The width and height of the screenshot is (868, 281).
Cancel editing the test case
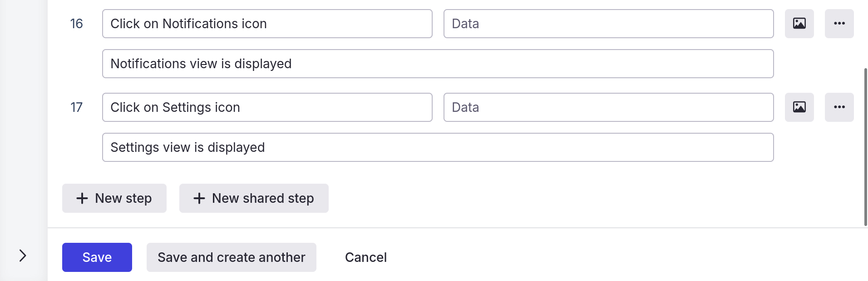tap(365, 257)
